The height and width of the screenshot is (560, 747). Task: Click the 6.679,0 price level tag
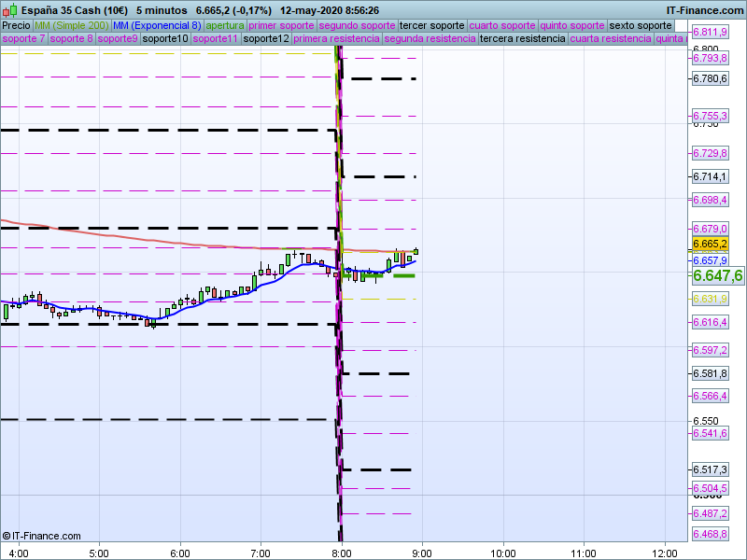(711, 229)
